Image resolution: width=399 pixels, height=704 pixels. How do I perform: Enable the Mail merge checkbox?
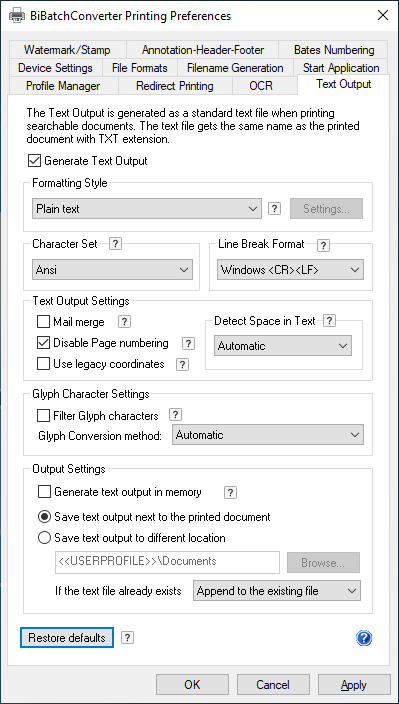pos(44,322)
